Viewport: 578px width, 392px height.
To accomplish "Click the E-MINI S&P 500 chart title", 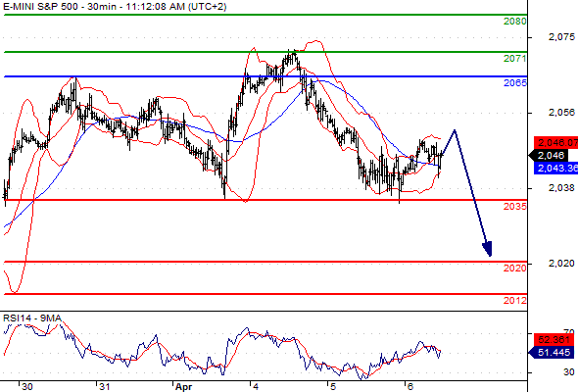I will pyautogui.click(x=115, y=6).
